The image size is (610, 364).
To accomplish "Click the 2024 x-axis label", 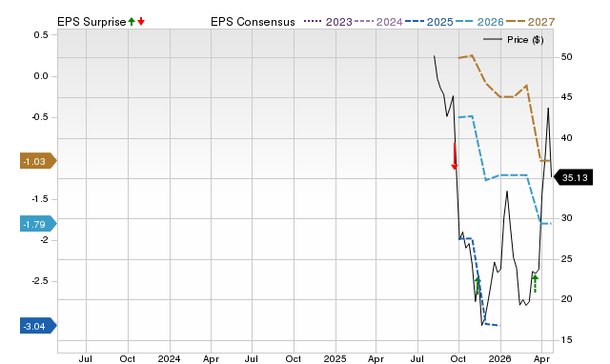I will click(x=170, y=358).
